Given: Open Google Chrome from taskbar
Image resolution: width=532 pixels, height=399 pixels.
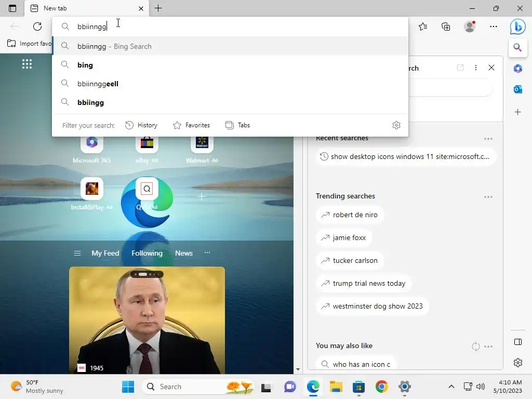Looking at the screenshot, I should 382,387.
